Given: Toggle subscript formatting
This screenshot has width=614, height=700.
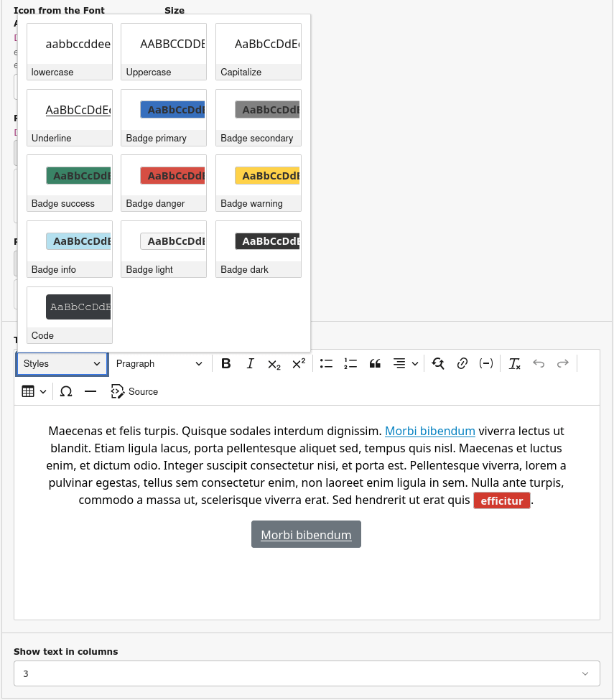Looking at the screenshot, I should tap(274, 364).
